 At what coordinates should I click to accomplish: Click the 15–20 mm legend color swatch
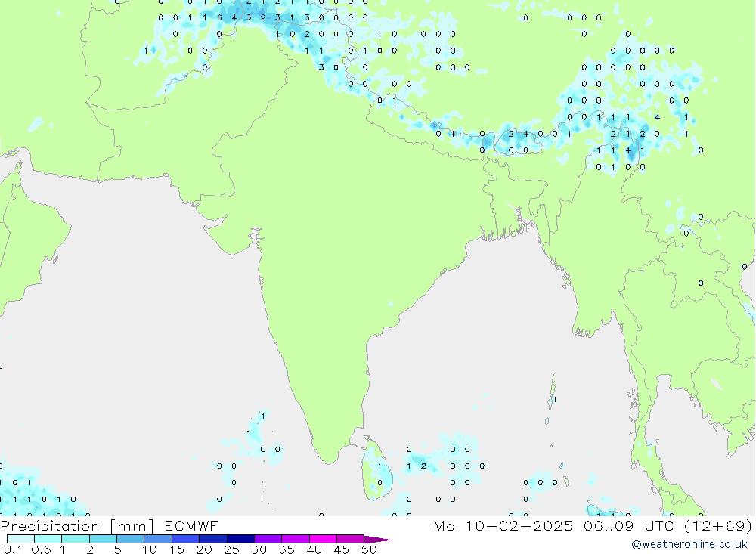[x=185, y=539]
